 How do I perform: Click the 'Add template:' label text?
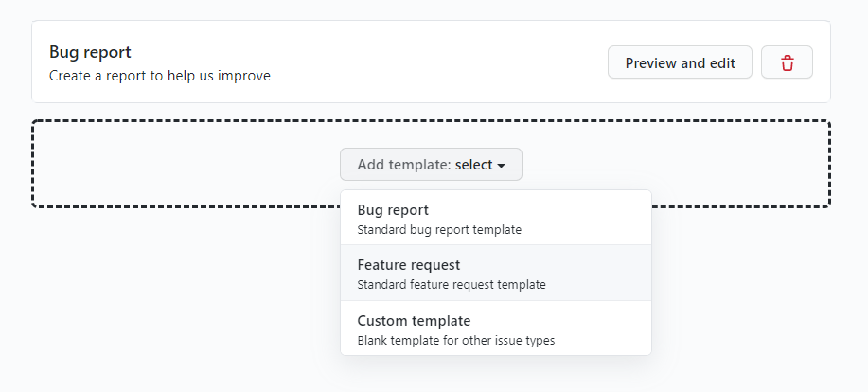(x=404, y=165)
